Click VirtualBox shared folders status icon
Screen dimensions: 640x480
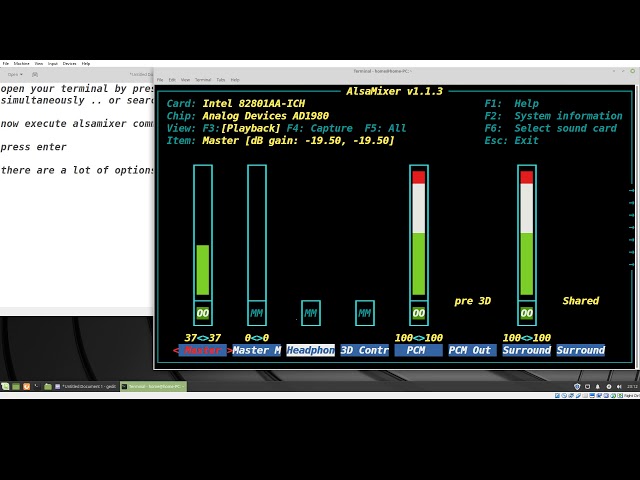pos(585,396)
